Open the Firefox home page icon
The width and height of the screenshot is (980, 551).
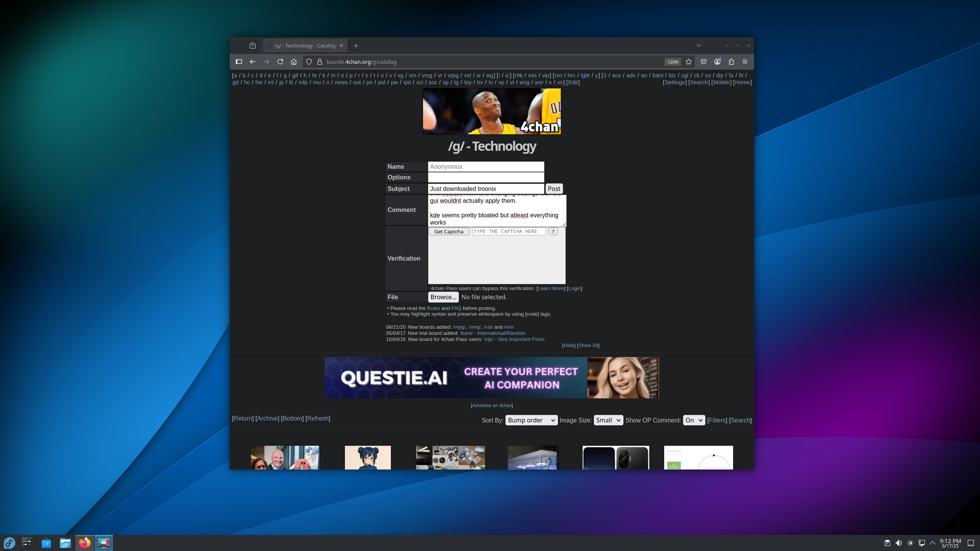click(x=294, y=62)
